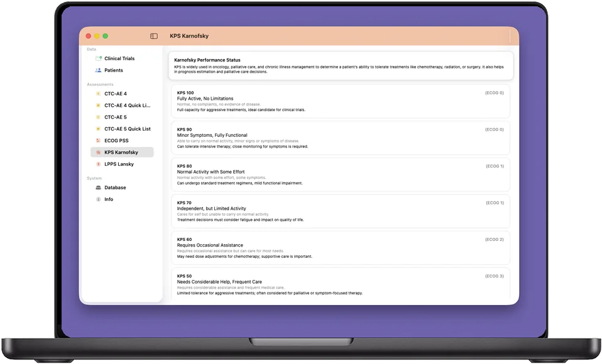Toggle the sidebar with the panel icon
Image resolution: width=602 pixels, height=364 pixels.
tap(153, 36)
